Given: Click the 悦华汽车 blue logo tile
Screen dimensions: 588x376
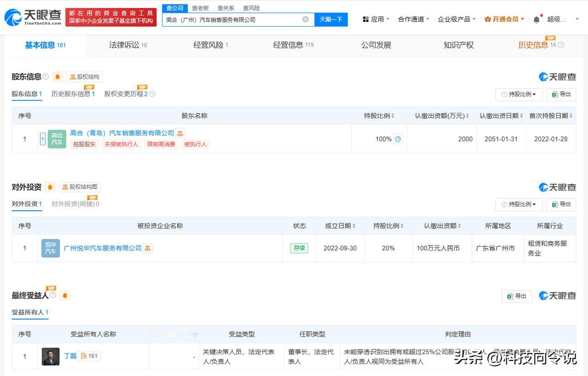Looking at the screenshot, I should 51,248.
